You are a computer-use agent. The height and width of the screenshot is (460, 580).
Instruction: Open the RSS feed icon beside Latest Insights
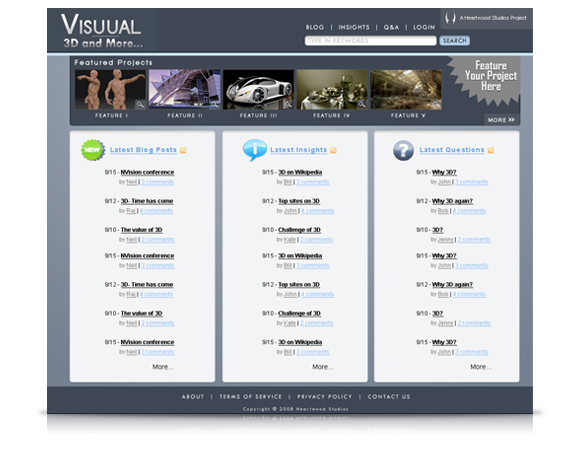(x=333, y=150)
